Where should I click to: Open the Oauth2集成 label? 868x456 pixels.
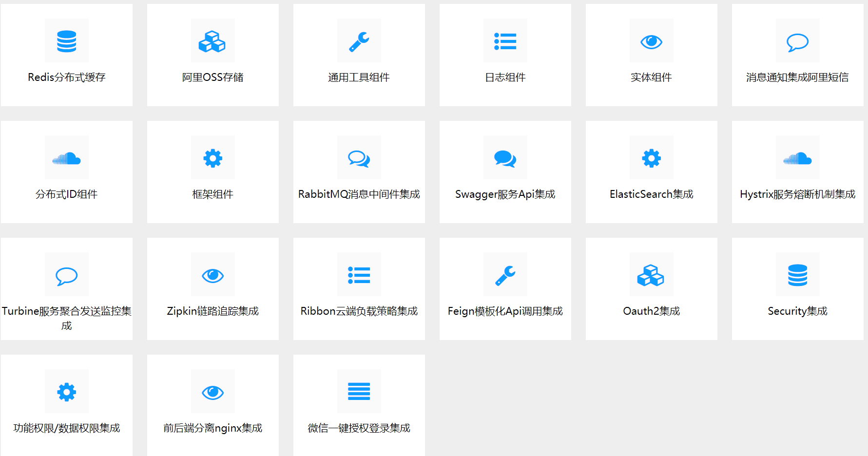click(x=652, y=311)
